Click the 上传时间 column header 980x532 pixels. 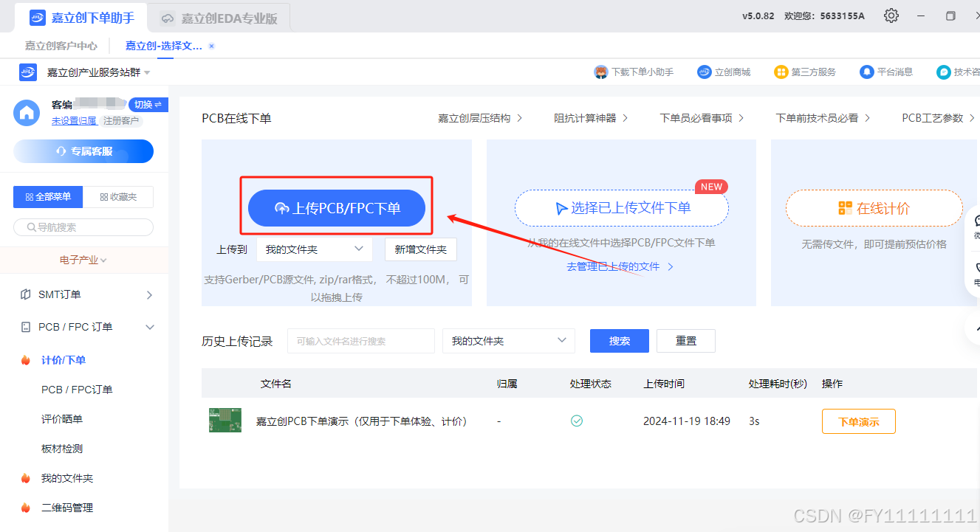664,384
